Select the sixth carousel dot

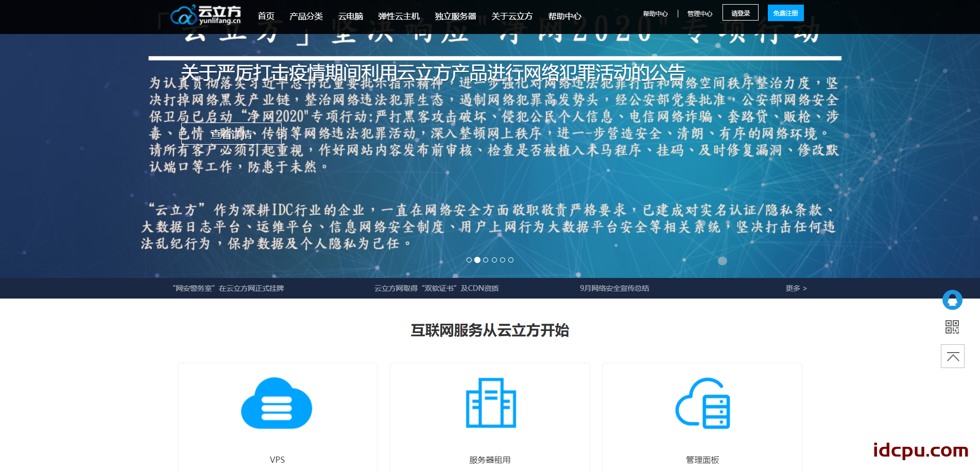[511, 260]
